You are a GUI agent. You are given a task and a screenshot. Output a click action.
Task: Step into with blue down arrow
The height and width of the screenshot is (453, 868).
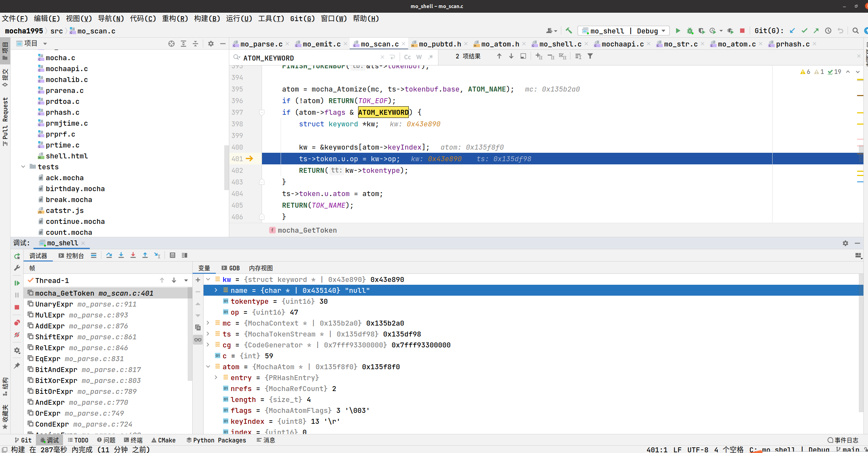(121, 256)
